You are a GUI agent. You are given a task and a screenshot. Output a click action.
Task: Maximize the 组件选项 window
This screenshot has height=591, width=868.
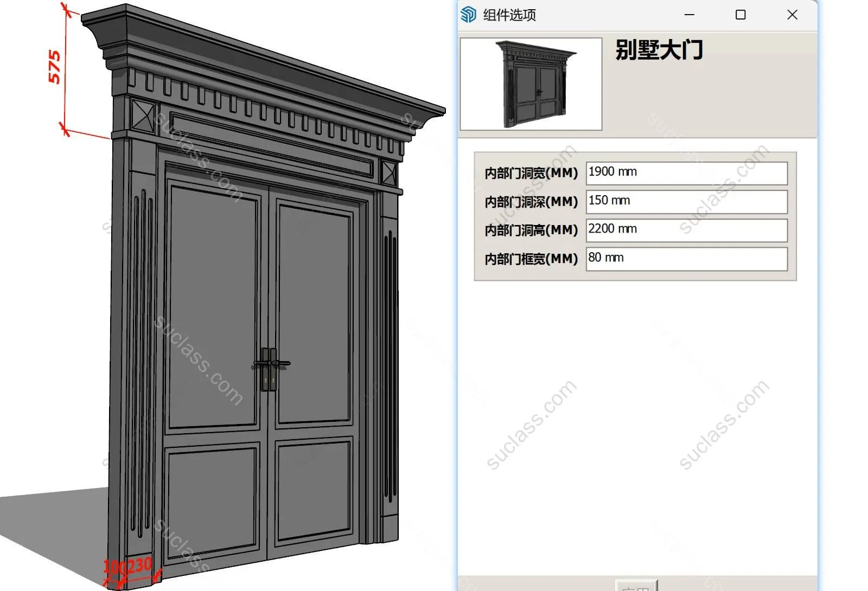coord(740,15)
